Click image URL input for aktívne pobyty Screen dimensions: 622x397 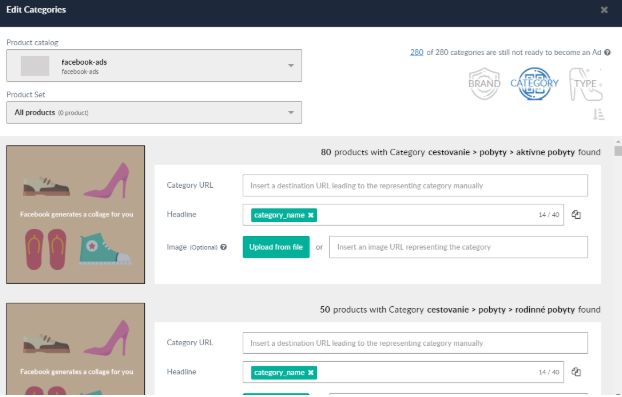pos(458,247)
